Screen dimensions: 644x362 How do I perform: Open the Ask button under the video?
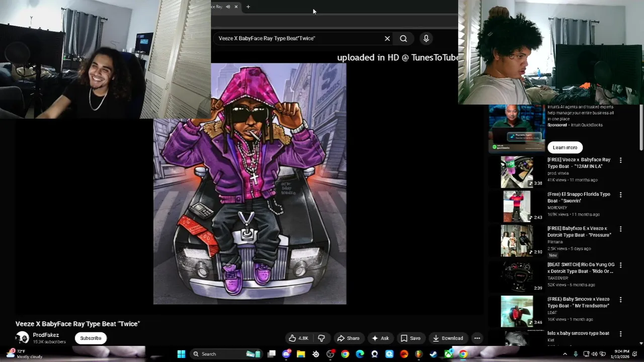[380, 338]
